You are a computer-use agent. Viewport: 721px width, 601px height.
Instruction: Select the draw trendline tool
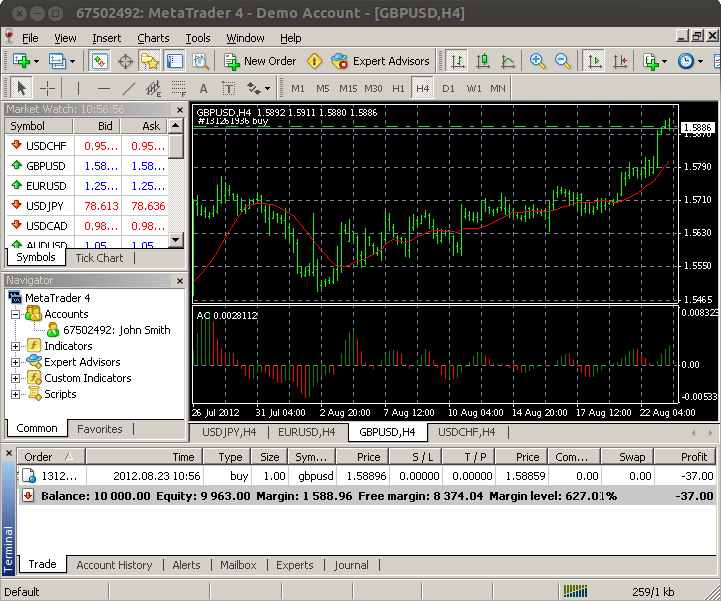click(127, 88)
